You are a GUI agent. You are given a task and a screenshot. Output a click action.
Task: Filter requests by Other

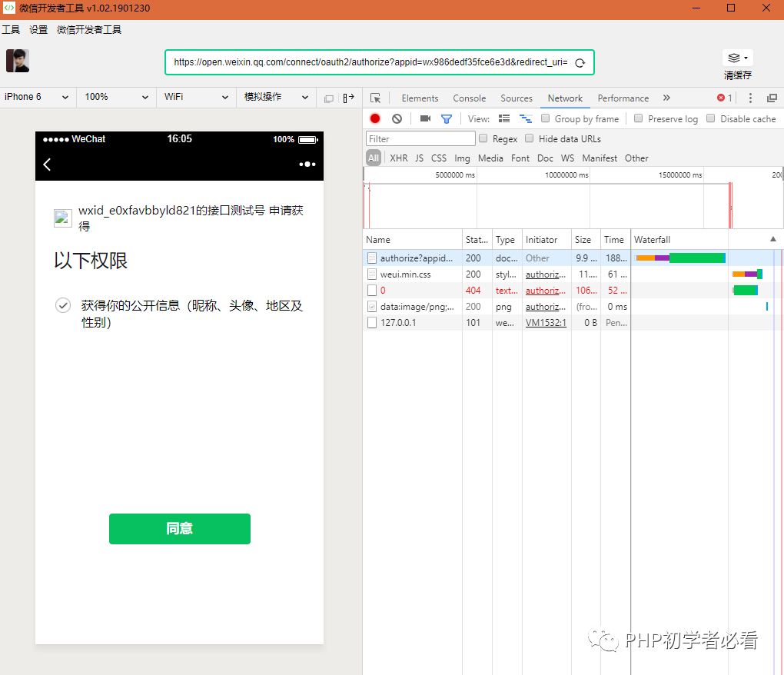coord(636,158)
